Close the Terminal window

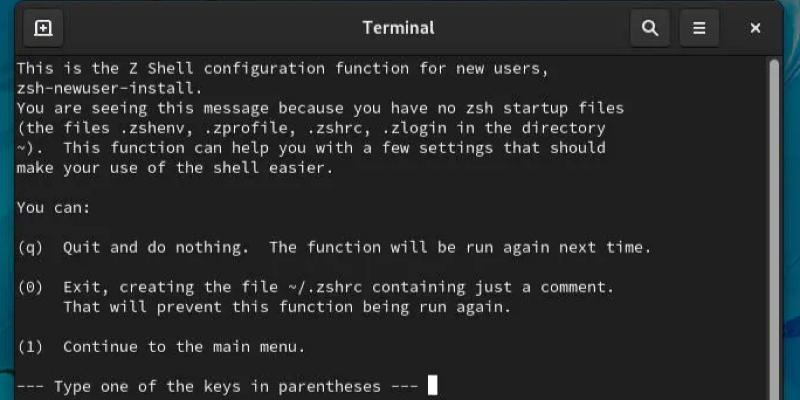click(x=755, y=28)
